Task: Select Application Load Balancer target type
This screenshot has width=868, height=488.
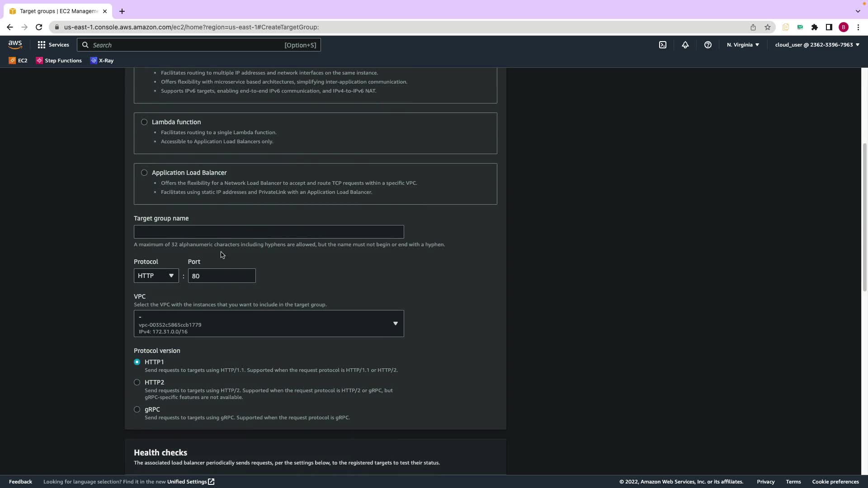Action: 144,173
